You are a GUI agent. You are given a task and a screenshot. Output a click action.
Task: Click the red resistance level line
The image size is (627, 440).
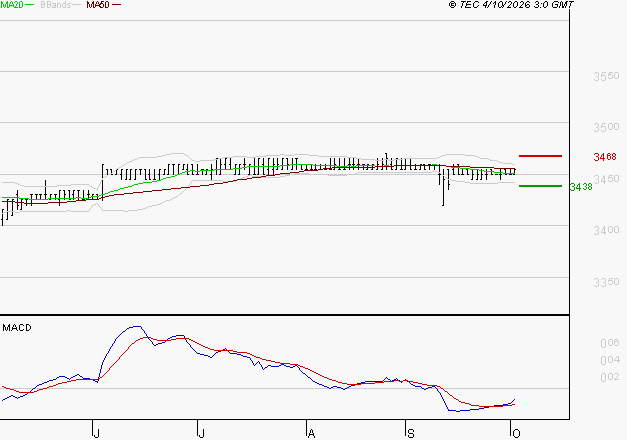pyautogui.click(x=540, y=156)
